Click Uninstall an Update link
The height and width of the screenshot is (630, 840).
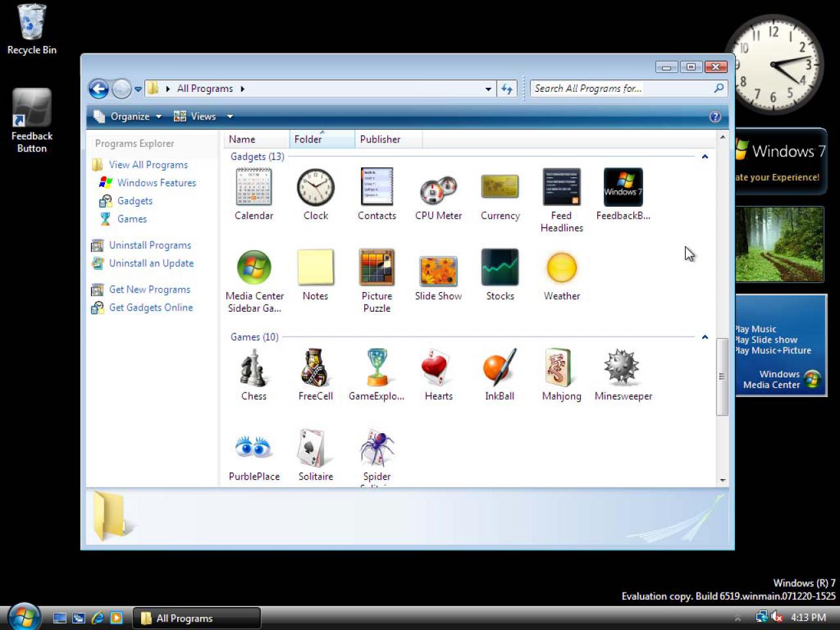tap(151, 263)
